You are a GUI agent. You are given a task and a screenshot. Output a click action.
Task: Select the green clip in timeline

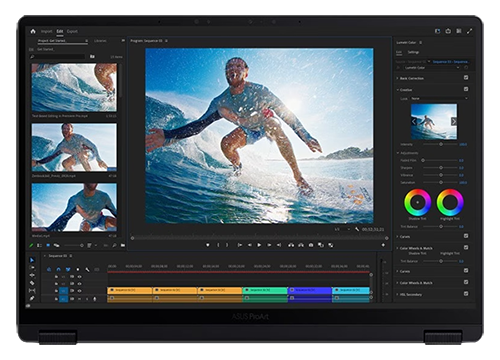[265, 290]
